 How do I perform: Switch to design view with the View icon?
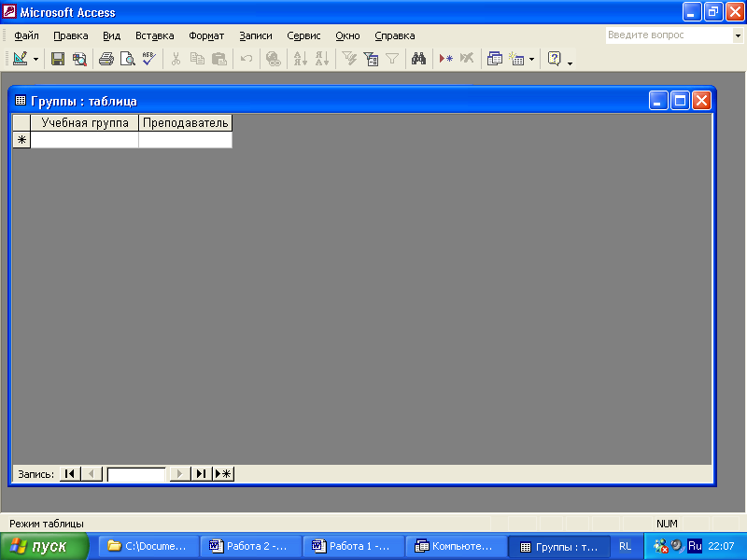point(20,59)
